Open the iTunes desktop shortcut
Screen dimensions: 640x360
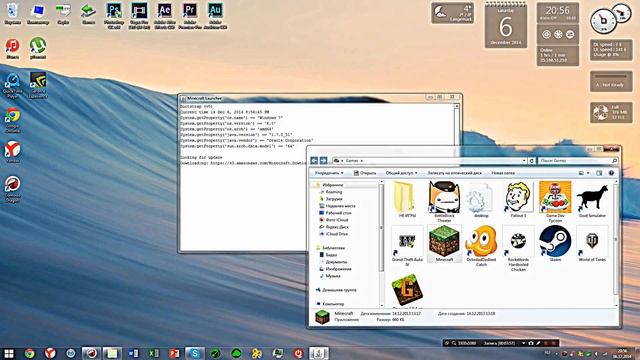point(13,49)
